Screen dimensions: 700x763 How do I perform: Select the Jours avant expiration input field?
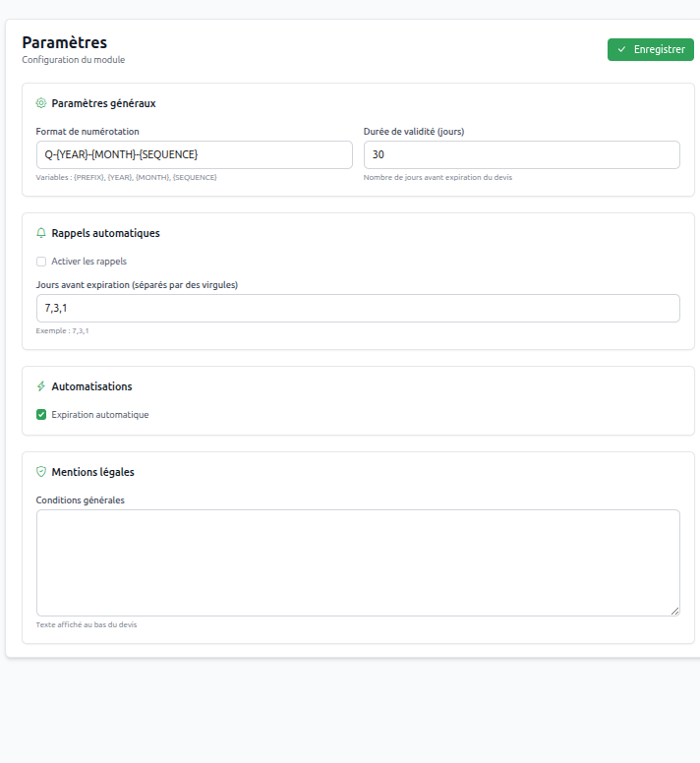click(x=358, y=308)
